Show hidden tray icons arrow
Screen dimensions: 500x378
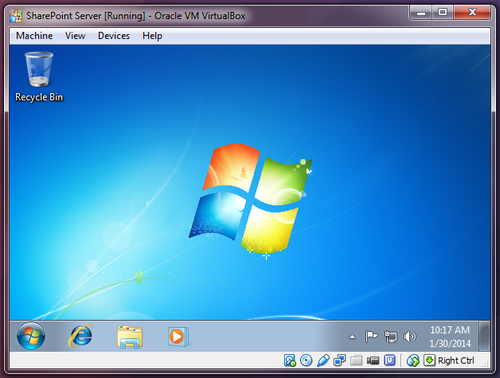pos(352,337)
